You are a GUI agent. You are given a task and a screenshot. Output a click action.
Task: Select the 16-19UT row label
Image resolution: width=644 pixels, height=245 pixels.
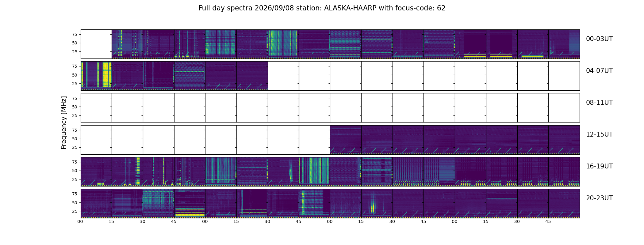(x=599, y=166)
